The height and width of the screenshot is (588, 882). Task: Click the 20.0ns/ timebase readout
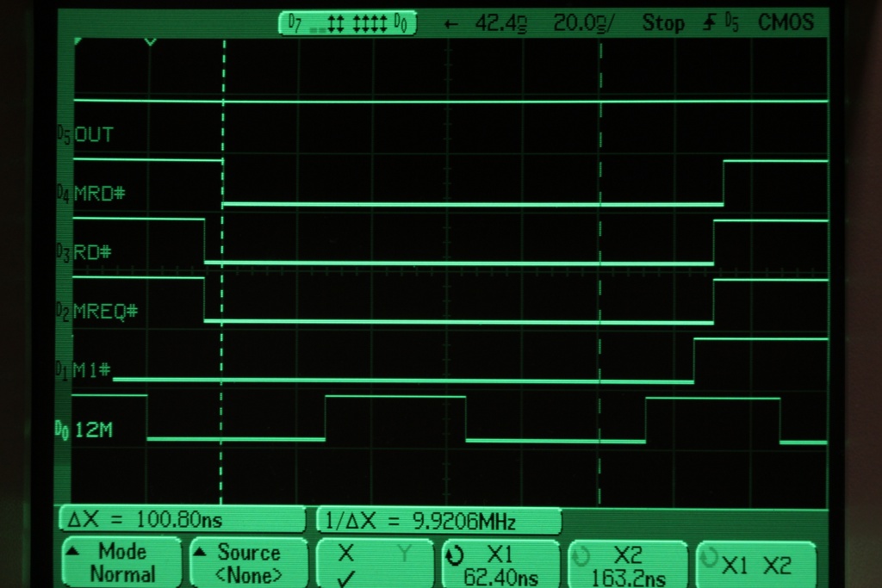pos(584,23)
